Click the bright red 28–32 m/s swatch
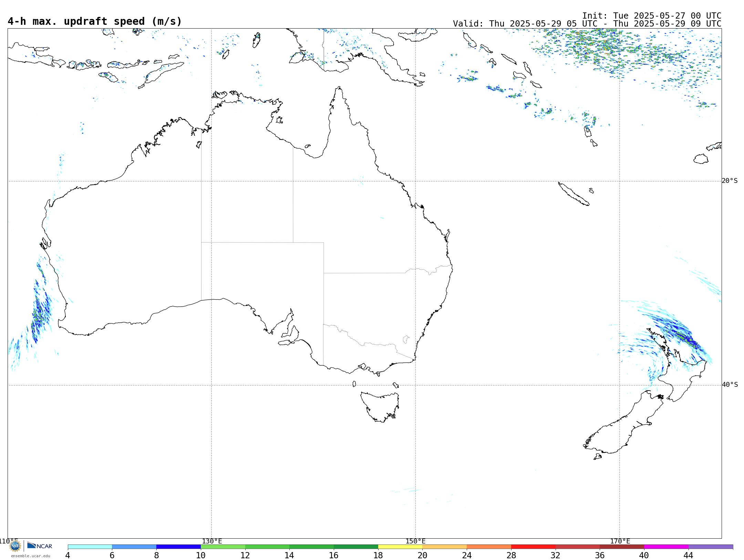The image size is (744, 560). pos(533,547)
